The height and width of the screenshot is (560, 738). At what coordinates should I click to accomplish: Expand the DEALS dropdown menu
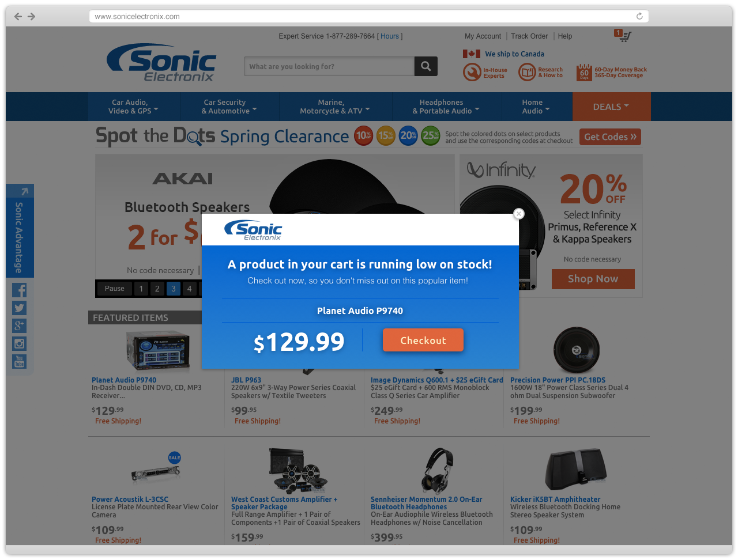click(611, 107)
